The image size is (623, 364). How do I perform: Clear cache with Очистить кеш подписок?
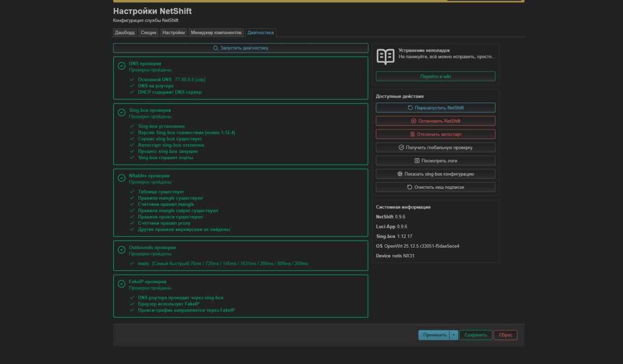pyautogui.click(x=436, y=187)
